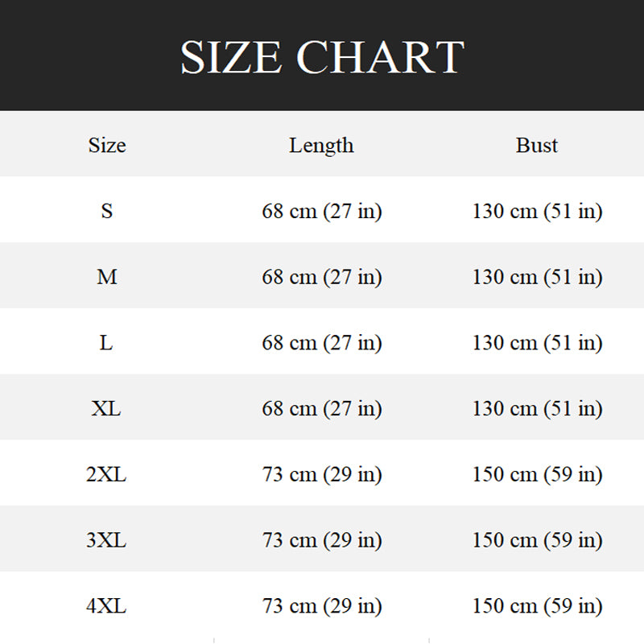Viewport: 644px width, 644px height.
Task: Click the Bust column header
Action: tap(537, 145)
